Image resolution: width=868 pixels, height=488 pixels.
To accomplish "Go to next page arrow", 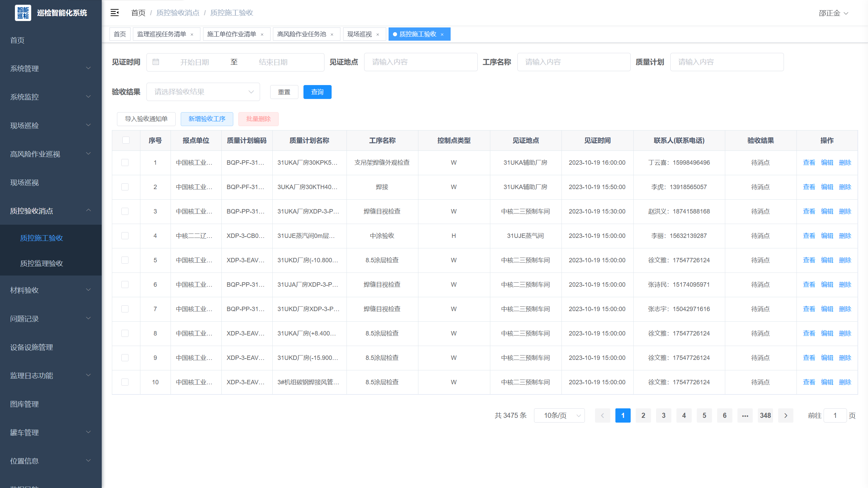I will point(786,415).
